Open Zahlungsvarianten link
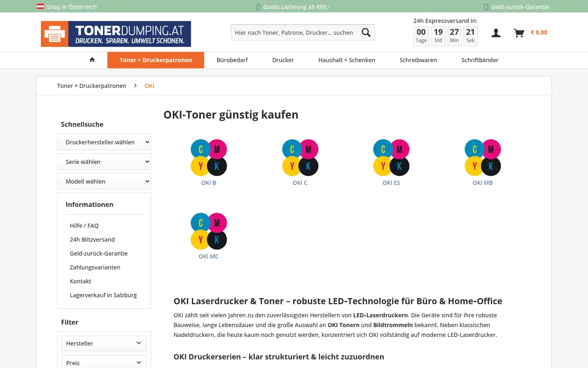588x368 pixels. 95,267
